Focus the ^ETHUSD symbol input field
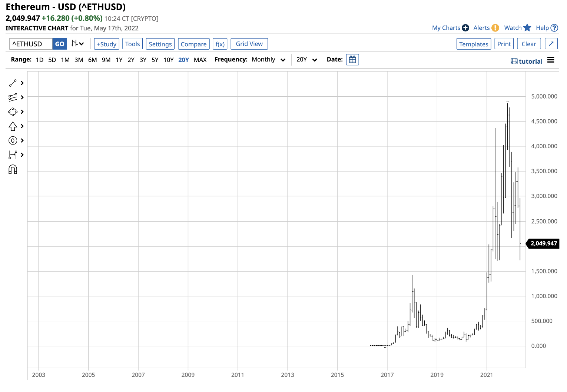This screenshot has width=567, height=392. pos(31,44)
